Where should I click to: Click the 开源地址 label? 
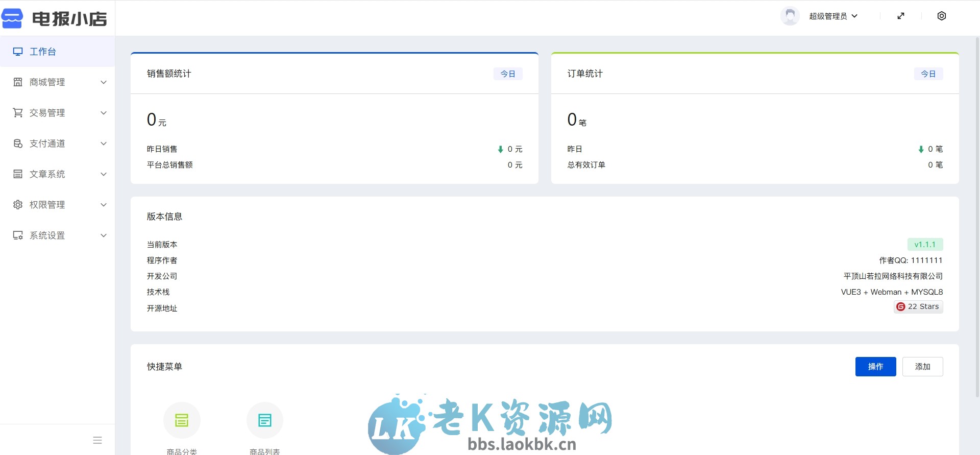162,308
